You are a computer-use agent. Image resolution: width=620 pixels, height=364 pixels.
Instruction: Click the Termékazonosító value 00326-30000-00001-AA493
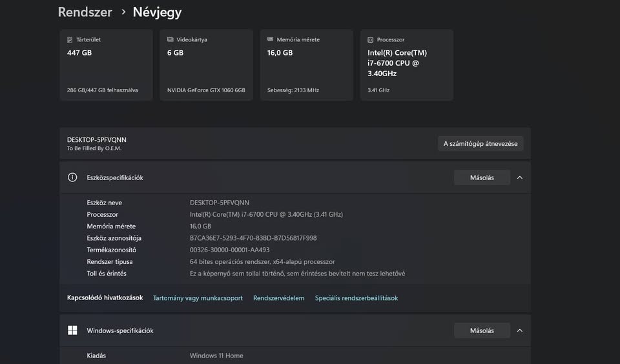(x=229, y=250)
